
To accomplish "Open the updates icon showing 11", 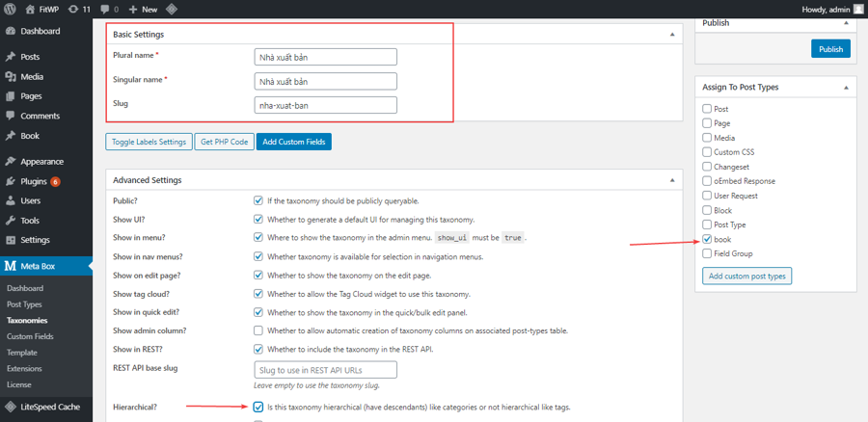I will pyautogui.click(x=73, y=10).
